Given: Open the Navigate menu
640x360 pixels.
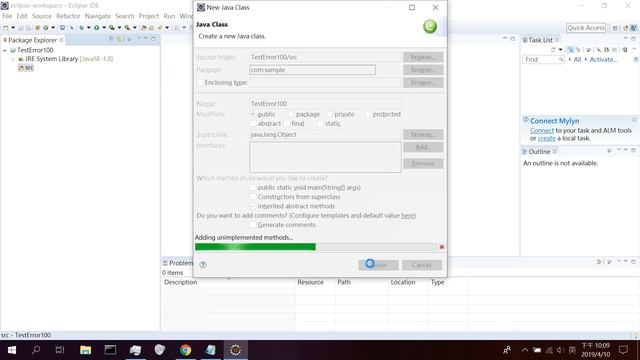Looking at the screenshot, I should tap(98, 16).
